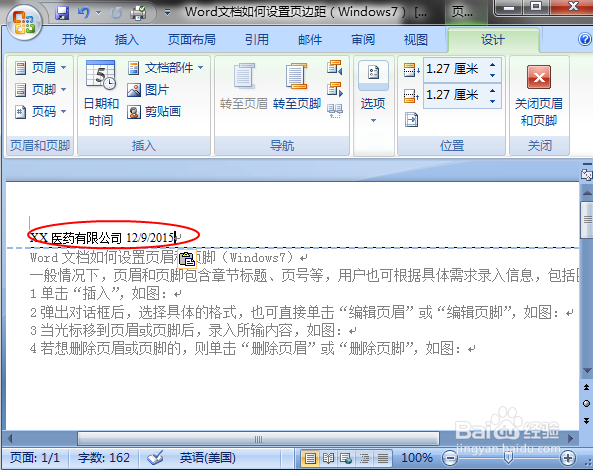Viewport: 593px width, 470px height.
Task: Click 关闭页眉和页脚 button
Action: tap(539, 95)
